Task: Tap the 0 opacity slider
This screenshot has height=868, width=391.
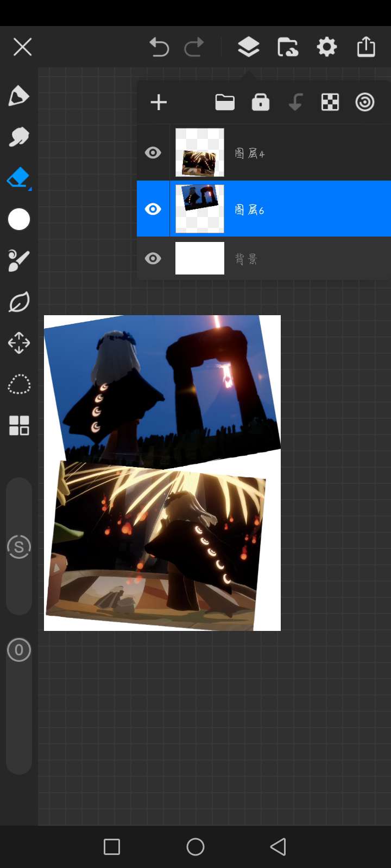Action: [19, 650]
